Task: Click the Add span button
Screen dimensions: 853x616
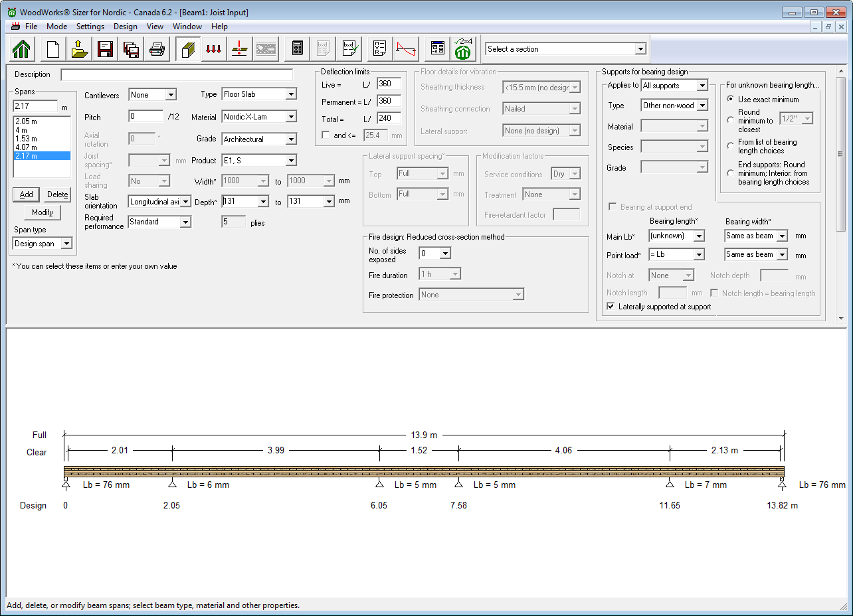Action: click(x=27, y=194)
